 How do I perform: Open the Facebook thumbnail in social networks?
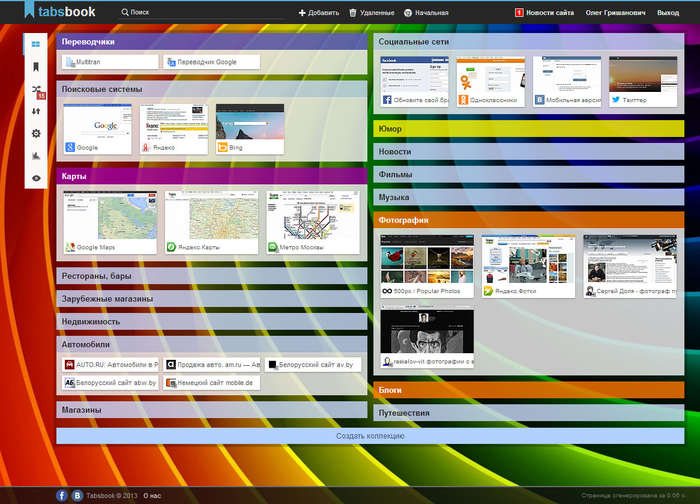pyautogui.click(x=415, y=81)
